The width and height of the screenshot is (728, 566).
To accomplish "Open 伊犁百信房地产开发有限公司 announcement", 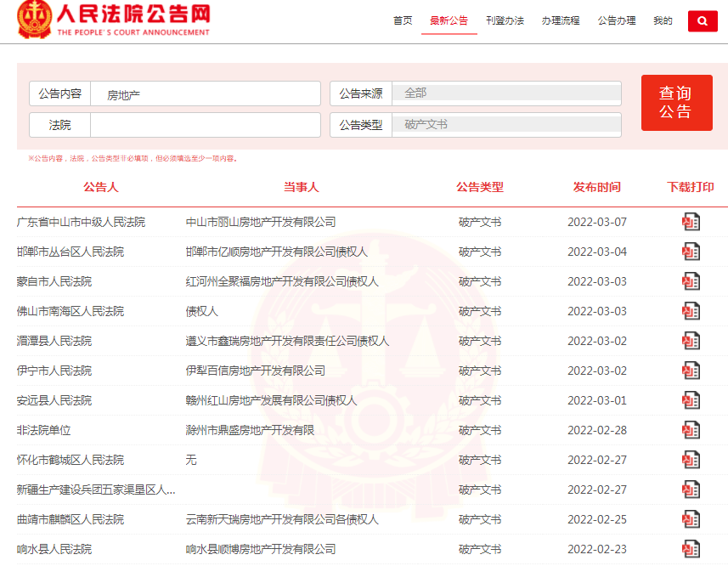I will [256, 371].
